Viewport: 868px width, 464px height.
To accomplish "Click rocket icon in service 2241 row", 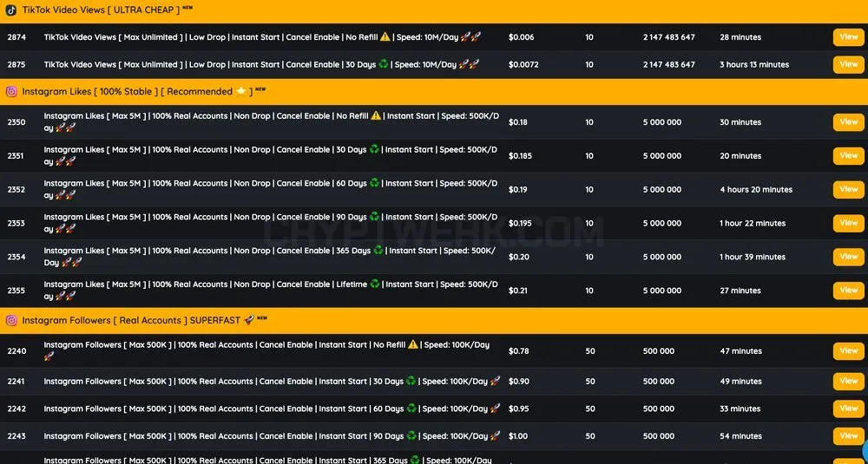I will (495, 381).
